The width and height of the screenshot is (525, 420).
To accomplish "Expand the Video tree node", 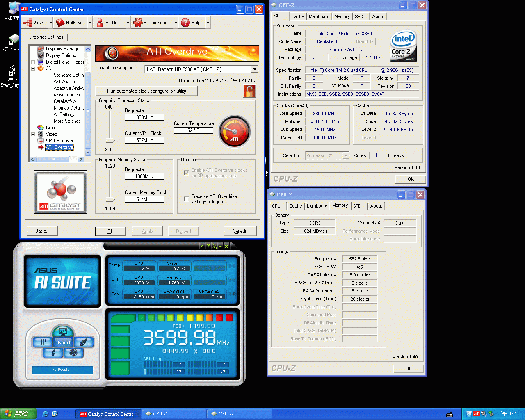I will (33, 134).
